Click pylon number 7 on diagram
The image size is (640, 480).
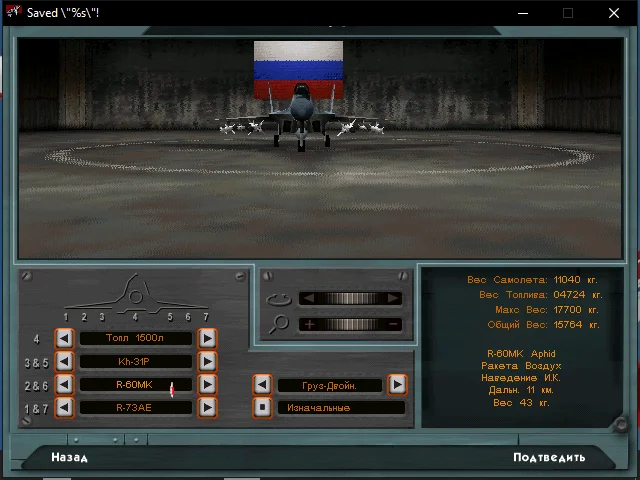tap(206, 317)
